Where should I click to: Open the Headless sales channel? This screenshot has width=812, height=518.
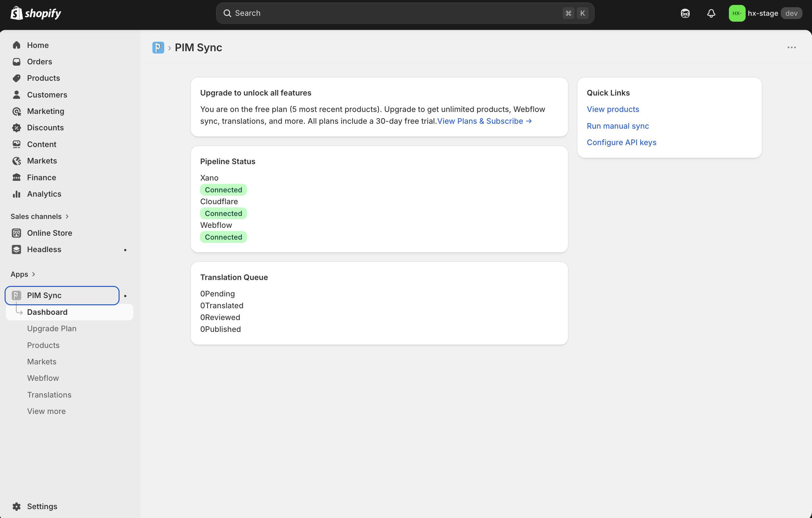62,249
